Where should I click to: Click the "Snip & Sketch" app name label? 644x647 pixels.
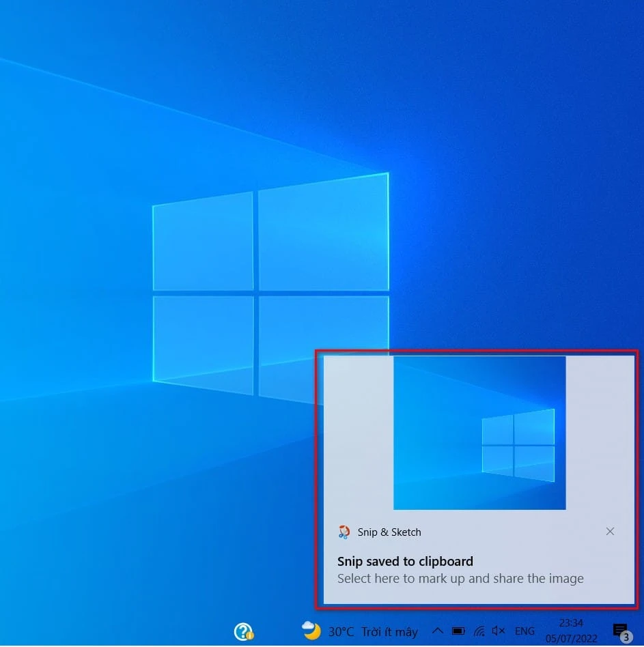click(389, 532)
